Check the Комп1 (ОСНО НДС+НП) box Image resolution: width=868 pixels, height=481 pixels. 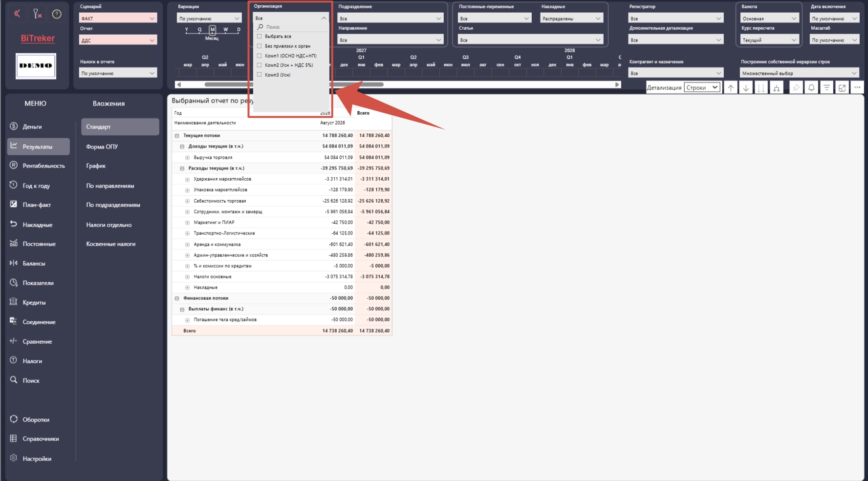(260, 56)
